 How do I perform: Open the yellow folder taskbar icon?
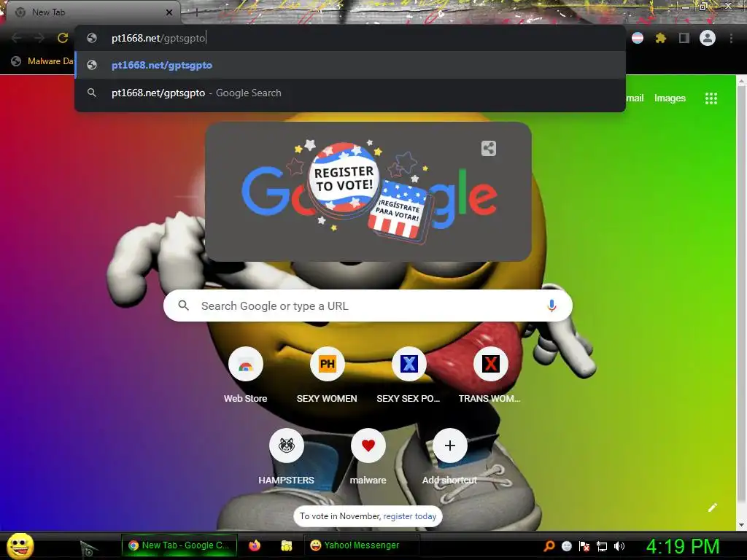click(286, 545)
